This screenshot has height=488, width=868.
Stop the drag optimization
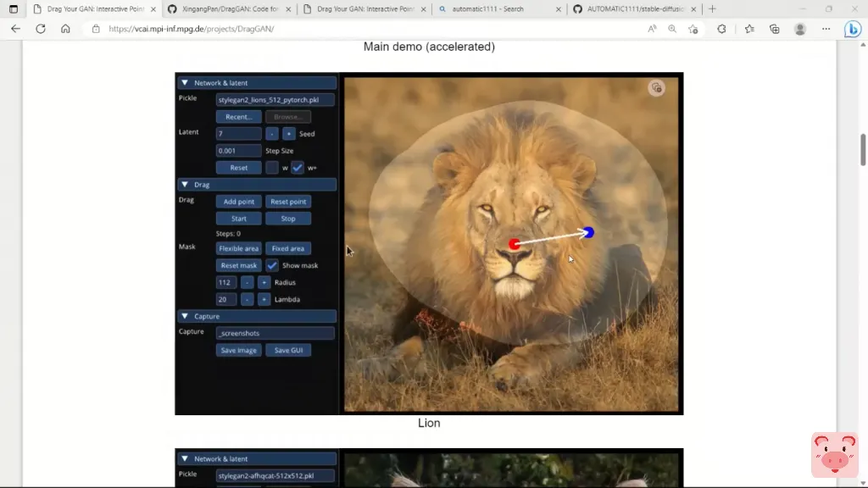tap(288, 219)
